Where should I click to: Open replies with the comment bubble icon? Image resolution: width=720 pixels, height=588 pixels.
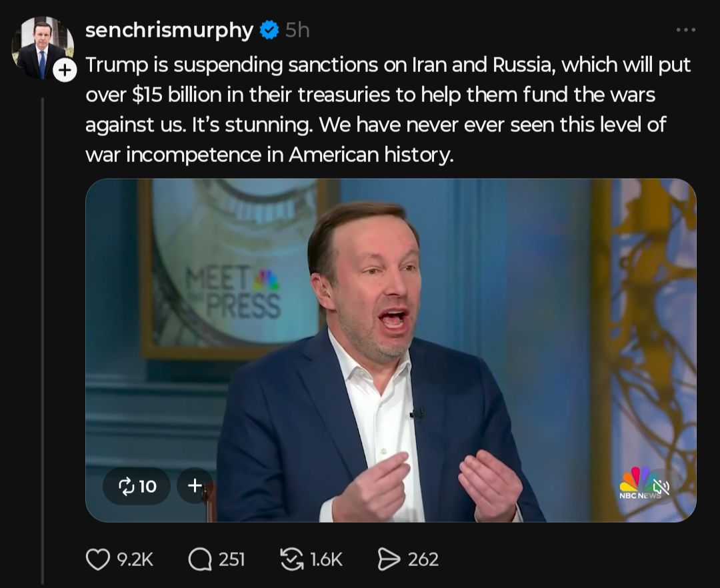pos(200,559)
